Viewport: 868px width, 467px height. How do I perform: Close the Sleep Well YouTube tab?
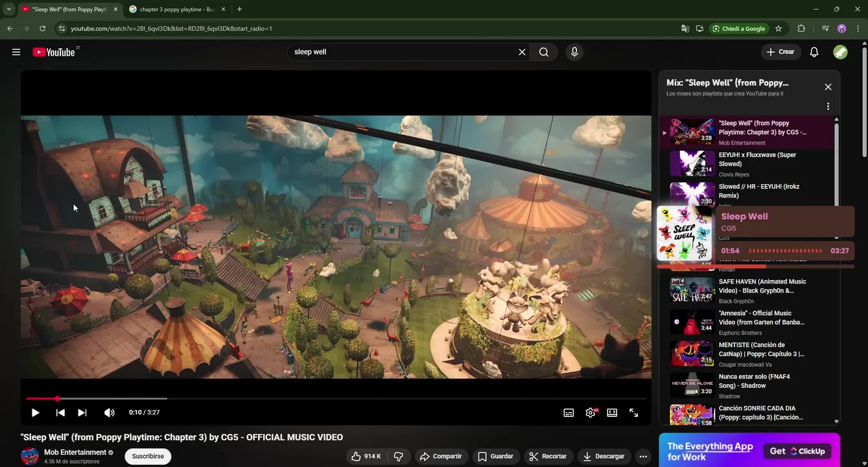click(115, 10)
